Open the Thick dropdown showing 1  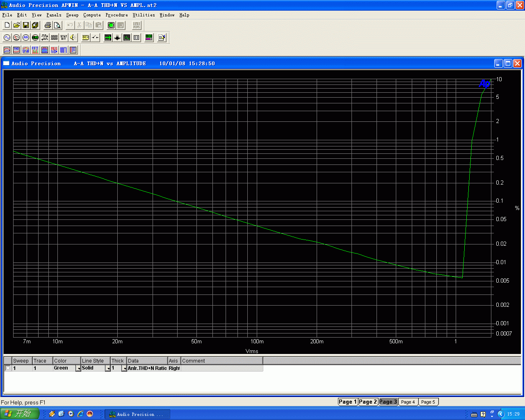pos(124,368)
